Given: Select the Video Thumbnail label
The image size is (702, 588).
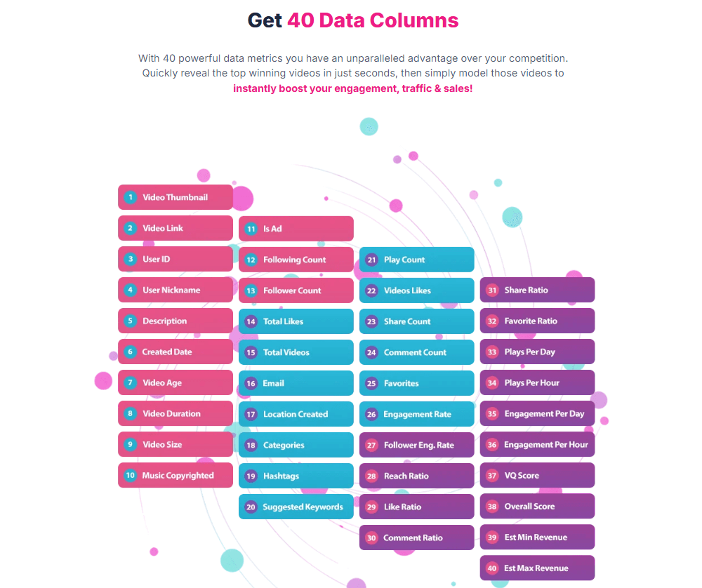Looking at the screenshot, I should coord(175,197).
